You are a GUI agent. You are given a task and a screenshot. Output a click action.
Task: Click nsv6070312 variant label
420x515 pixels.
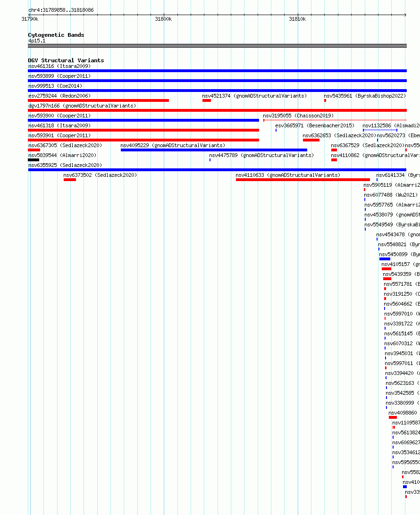tap(402, 343)
